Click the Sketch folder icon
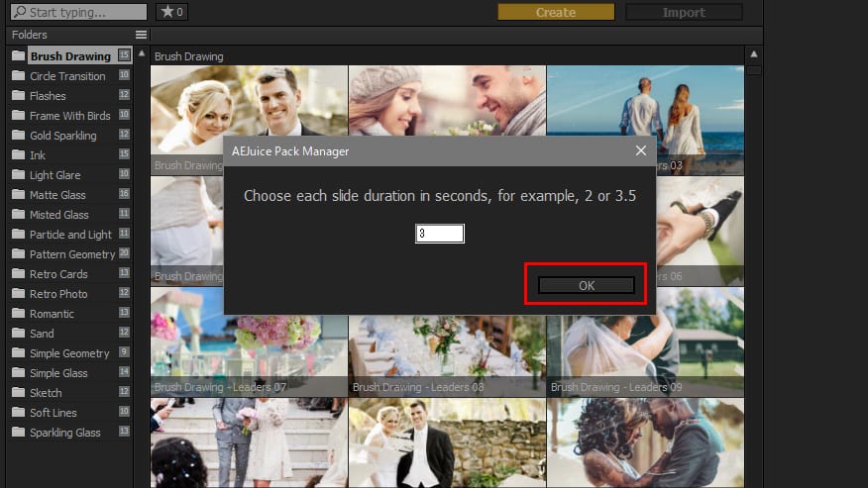The width and height of the screenshot is (868, 488). [18, 392]
